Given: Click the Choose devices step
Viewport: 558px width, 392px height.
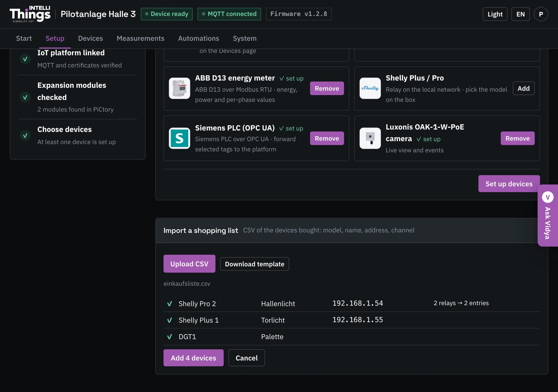Looking at the screenshot, I should pyautogui.click(x=78, y=135).
